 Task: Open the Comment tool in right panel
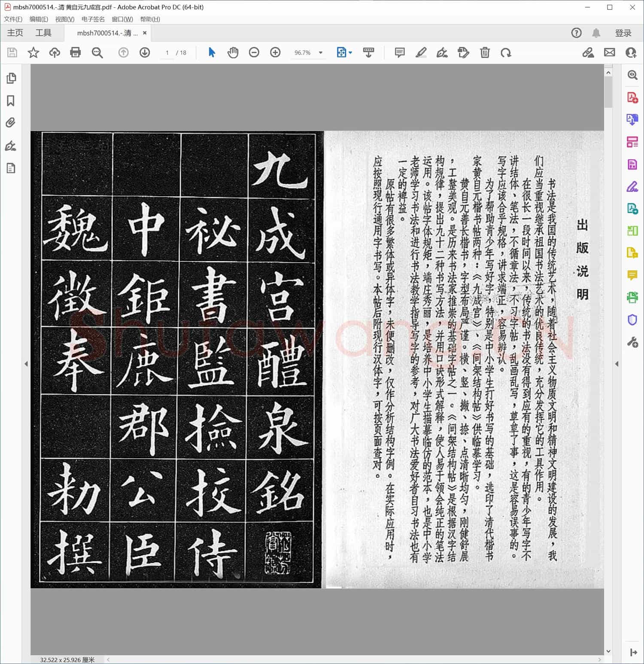click(632, 275)
